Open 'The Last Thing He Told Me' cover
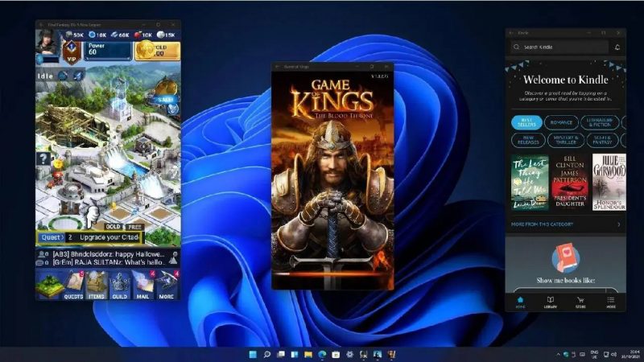 pyautogui.click(x=530, y=183)
